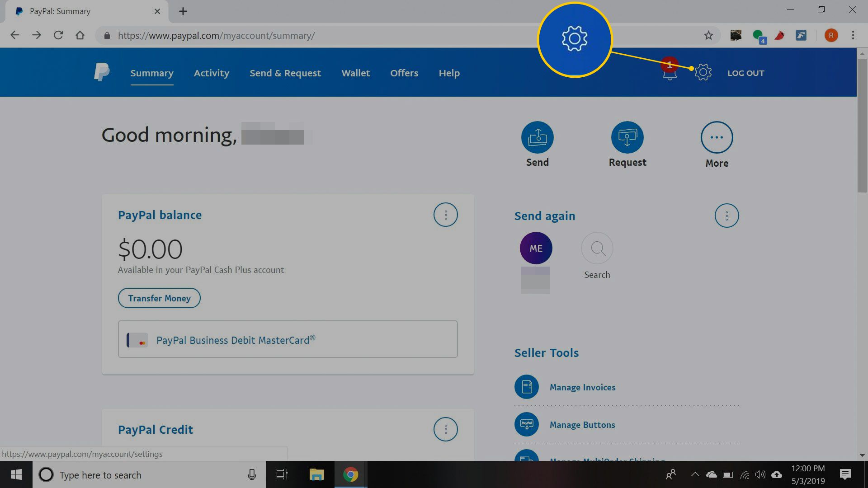The width and height of the screenshot is (868, 488).
Task: Toggle PayPal Business Debit MasterCard details
Action: (288, 340)
